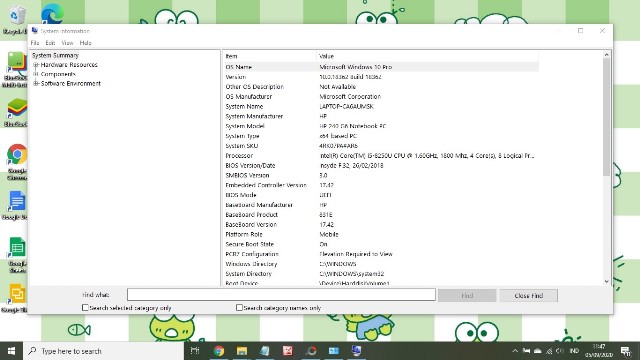Select the BIOS Version/Date row
Screen dimensions: 640x360
click(x=381, y=165)
